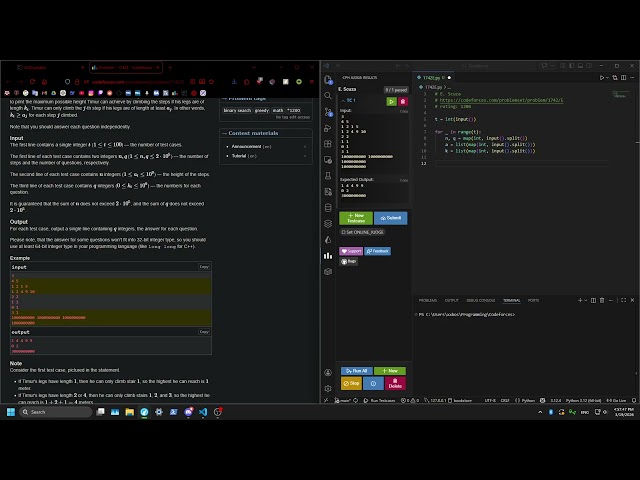Kill terminal with trash icon

(x=602, y=300)
